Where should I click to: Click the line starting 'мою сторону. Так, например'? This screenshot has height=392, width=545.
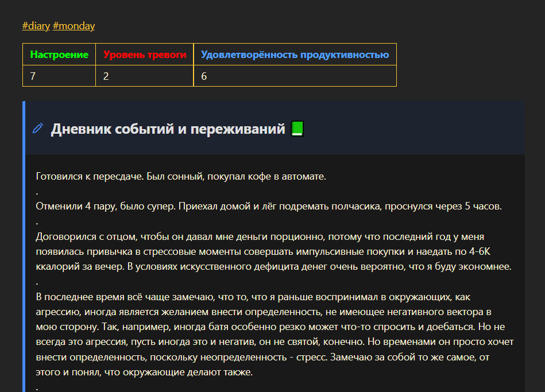coord(270,327)
